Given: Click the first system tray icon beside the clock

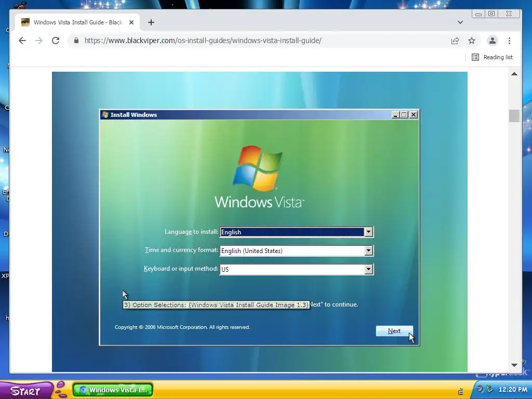Looking at the screenshot, I should click(480, 389).
